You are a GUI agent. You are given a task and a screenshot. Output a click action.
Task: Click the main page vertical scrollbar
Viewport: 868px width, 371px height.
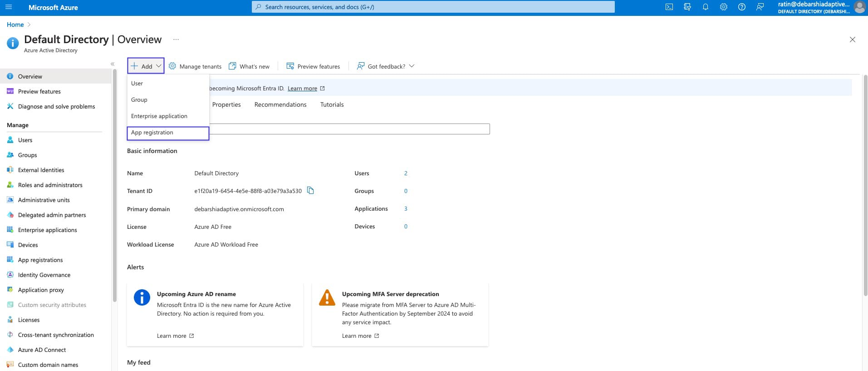865,185
